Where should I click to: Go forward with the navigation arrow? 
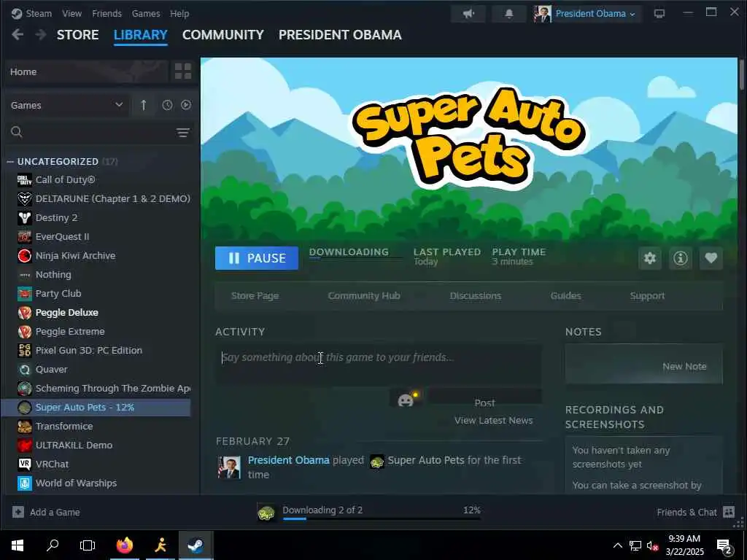coord(41,35)
